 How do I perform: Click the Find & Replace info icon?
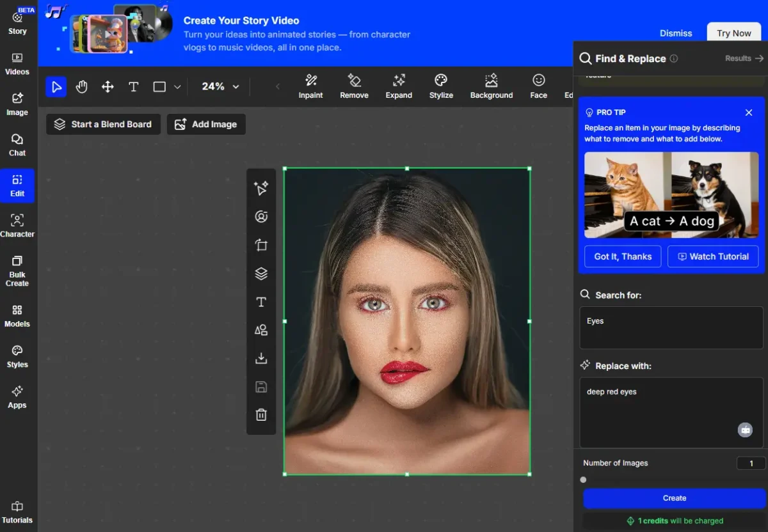tap(673, 59)
